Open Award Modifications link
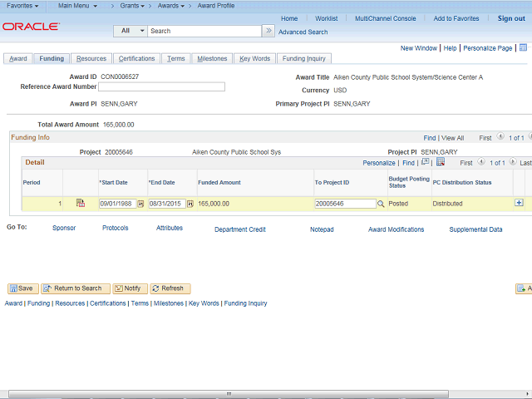The height and width of the screenshot is (399, 532). pos(396,229)
